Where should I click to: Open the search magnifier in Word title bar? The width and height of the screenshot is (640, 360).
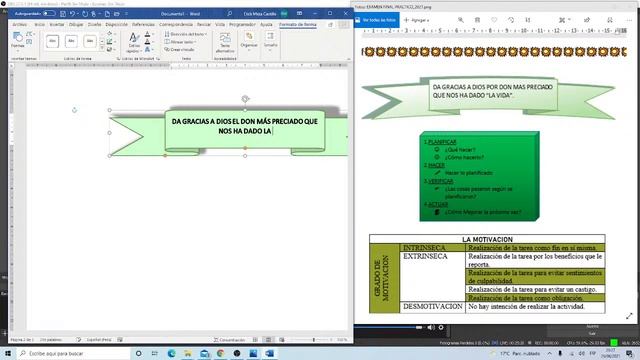click(x=229, y=13)
